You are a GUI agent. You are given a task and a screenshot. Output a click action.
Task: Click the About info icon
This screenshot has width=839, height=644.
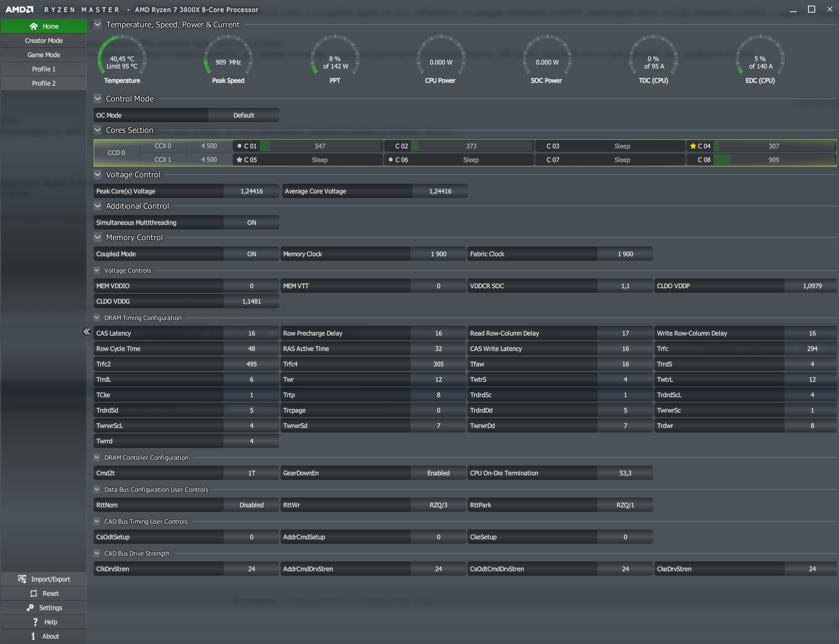point(33,636)
